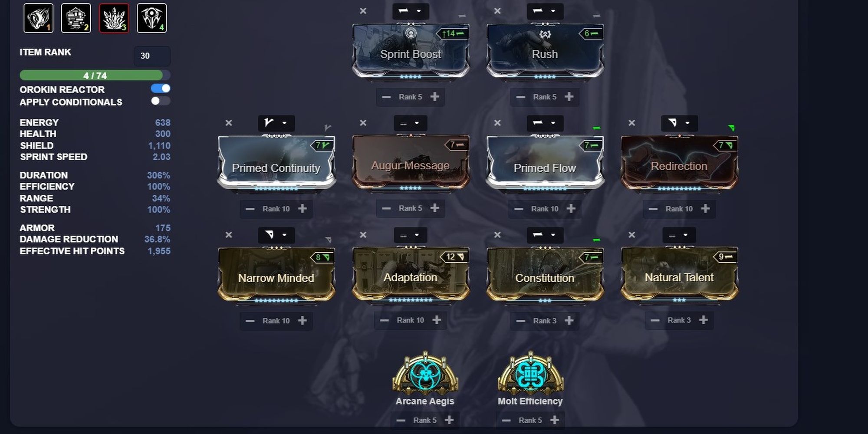Image resolution: width=868 pixels, height=434 pixels.
Task: Click the mod capacity progress bar
Action: point(95,76)
